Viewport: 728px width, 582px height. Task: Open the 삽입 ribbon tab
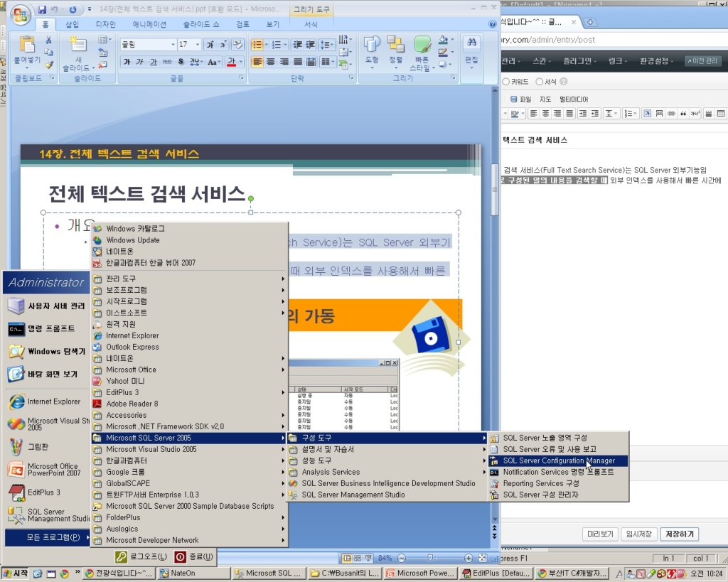click(x=72, y=24)
